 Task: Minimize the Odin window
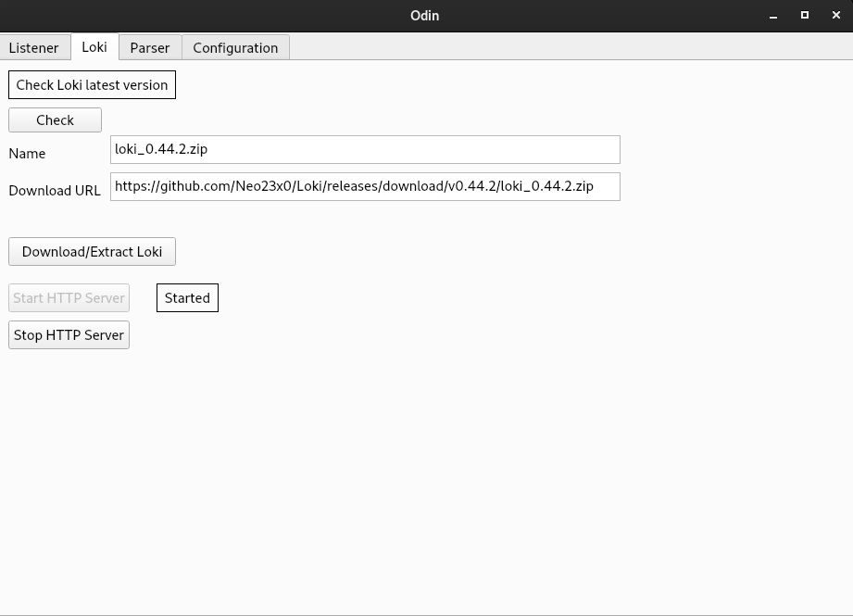point(773,15)
